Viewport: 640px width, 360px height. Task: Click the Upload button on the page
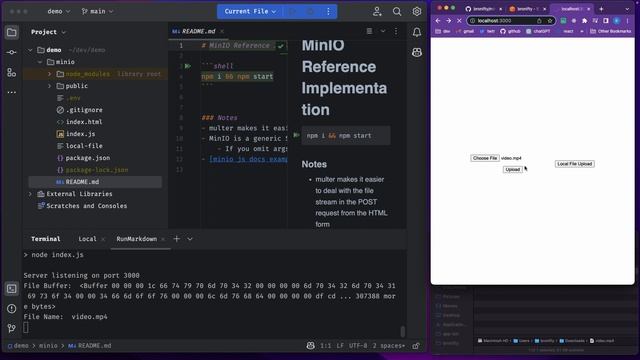tap(512, 169)
